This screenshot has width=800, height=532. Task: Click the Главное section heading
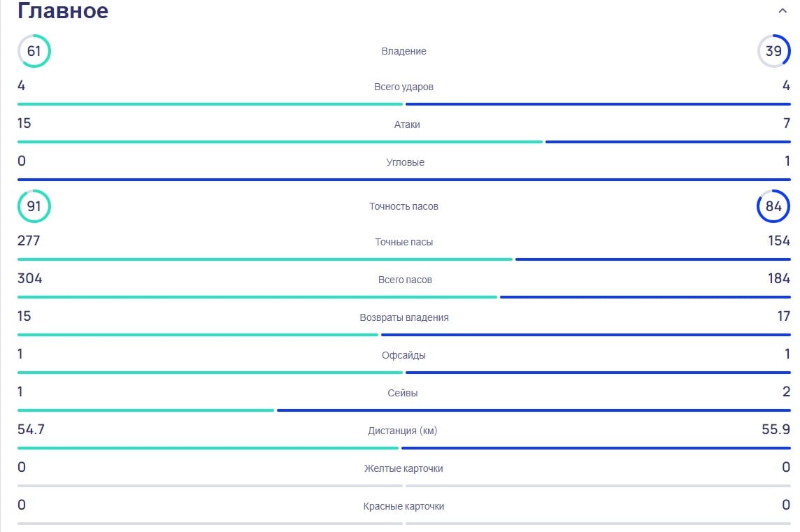click(63, 11)
